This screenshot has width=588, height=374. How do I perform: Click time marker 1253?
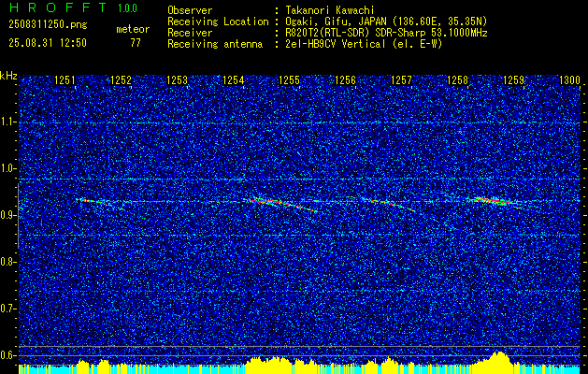coord(177,79)
